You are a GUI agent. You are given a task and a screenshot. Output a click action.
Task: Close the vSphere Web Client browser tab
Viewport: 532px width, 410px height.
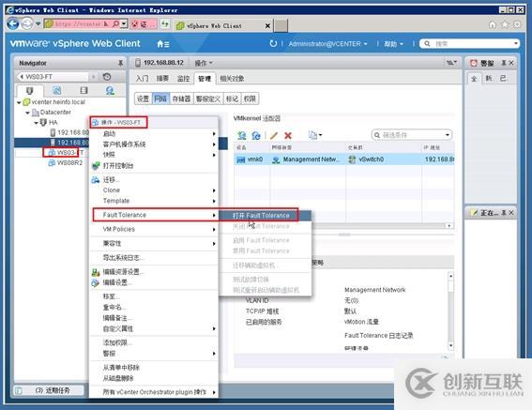pyautogui.click(x=267, y=25)
